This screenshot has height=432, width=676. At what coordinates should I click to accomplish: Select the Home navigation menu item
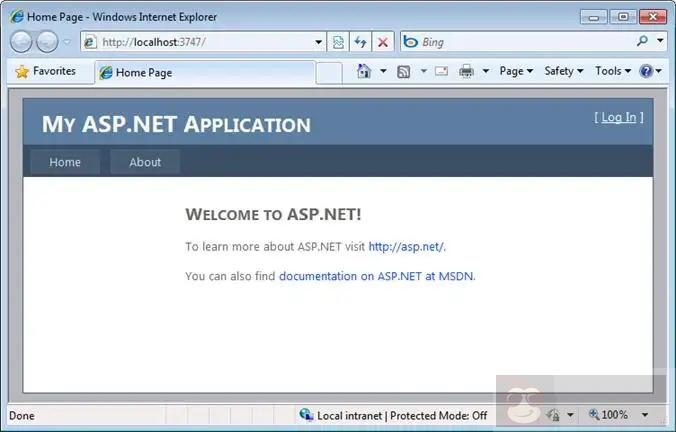click(x=65, y=162)
